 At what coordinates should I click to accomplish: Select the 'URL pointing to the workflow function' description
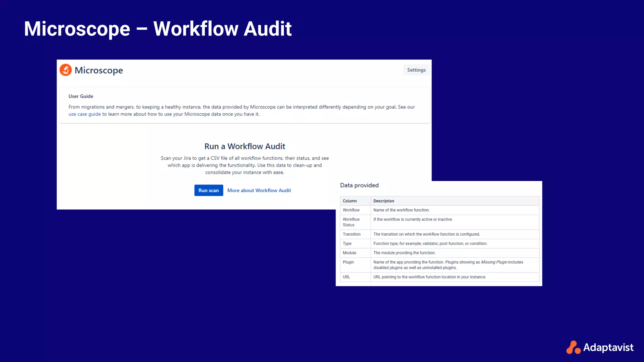pos(430,277)
